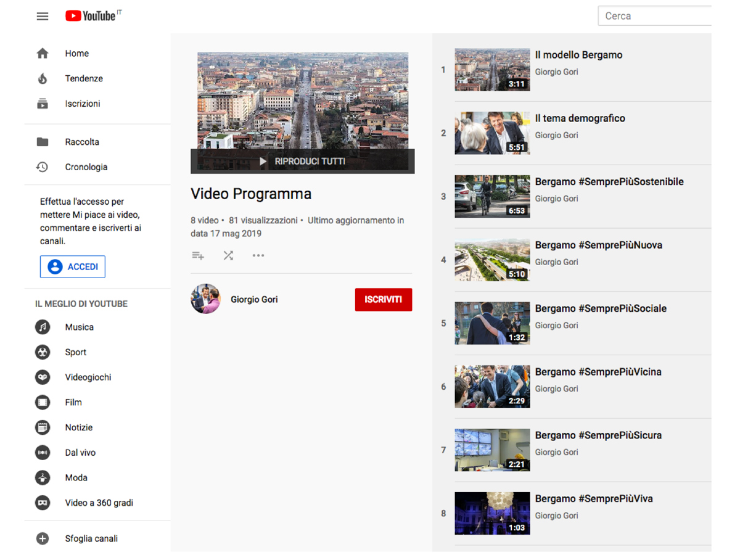
Task: Open thumbnail of Bergamo #SemprePiùSicura
Action: (x=492, y=450)
